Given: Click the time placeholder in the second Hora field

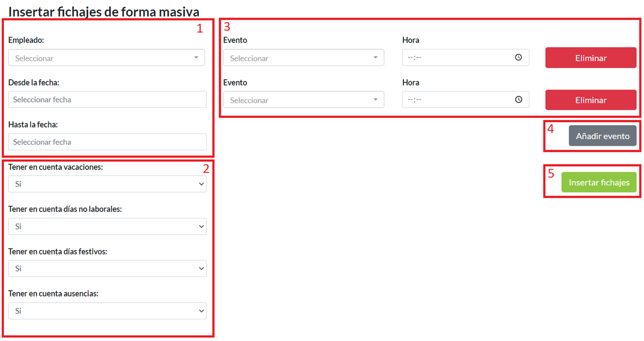Looking at the screenshot, I should coord(415,100).
